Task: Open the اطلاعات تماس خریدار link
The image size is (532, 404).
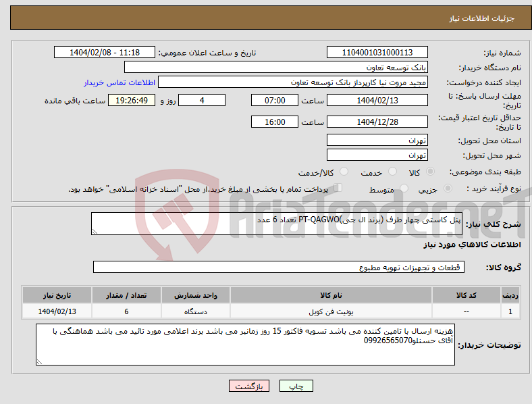Action: 119,82
